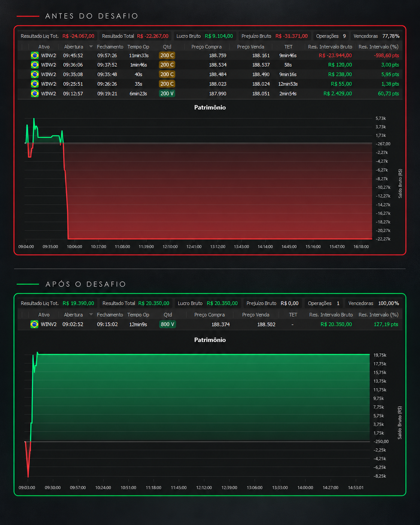Click the Brazil flag in the 09:02:52 row
420x525 pixels.
[34, 324]
